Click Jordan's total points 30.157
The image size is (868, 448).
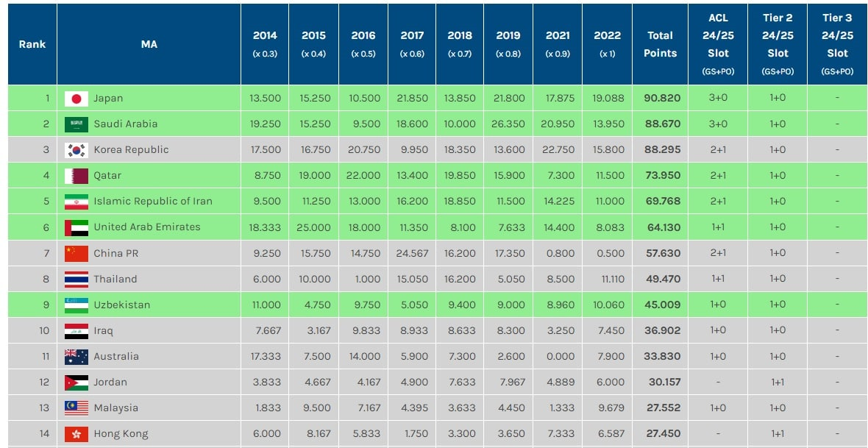point(664,383)
